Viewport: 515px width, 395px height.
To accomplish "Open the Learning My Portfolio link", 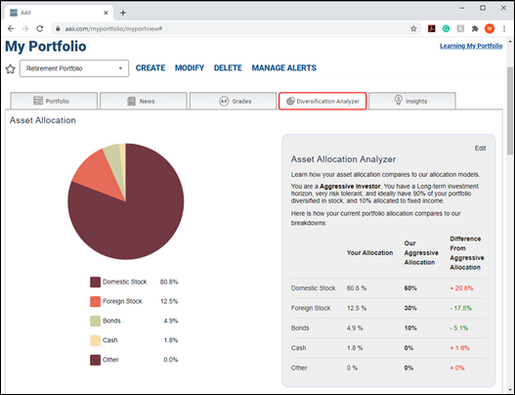I will tap(471, 46).
